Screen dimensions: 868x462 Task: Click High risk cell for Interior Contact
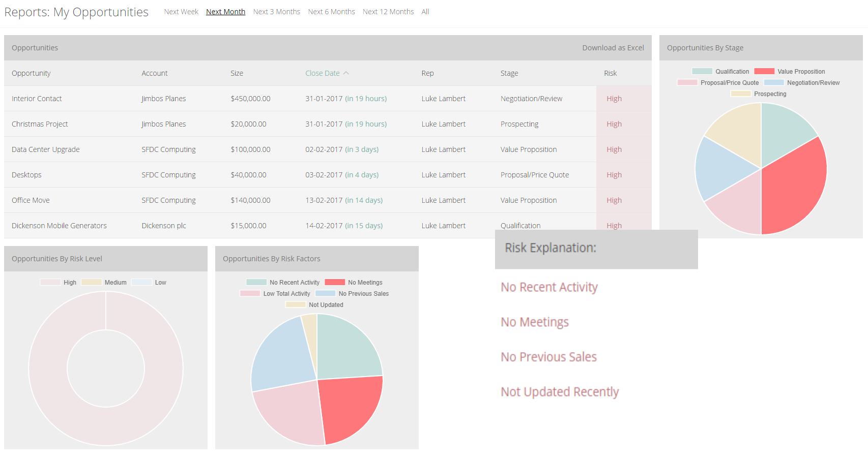point(624,99)
